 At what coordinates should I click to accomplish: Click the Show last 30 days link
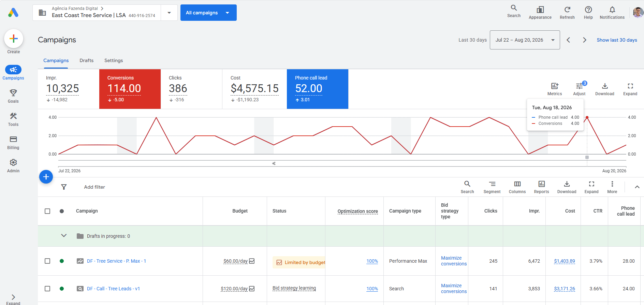click(617, 40)
